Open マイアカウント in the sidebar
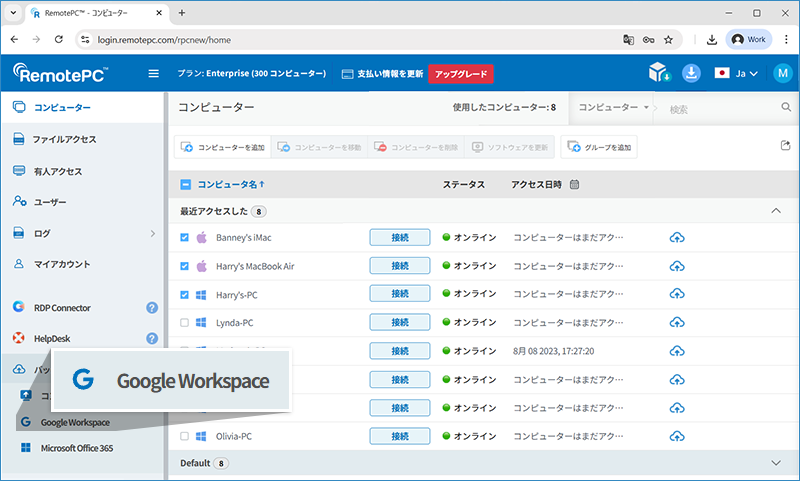The width and height of the screenshot is (800, 481). coord(62,264)
